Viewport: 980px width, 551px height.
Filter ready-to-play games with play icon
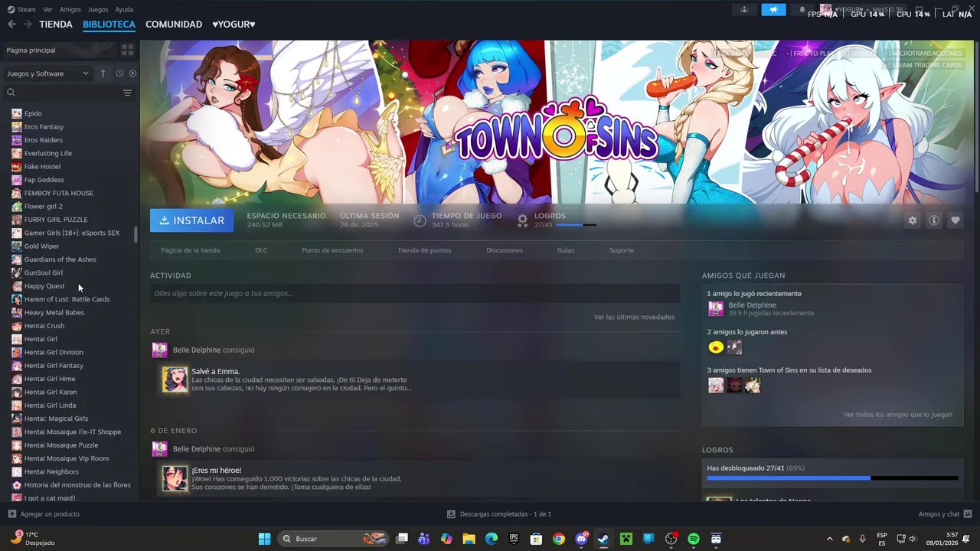132,73
